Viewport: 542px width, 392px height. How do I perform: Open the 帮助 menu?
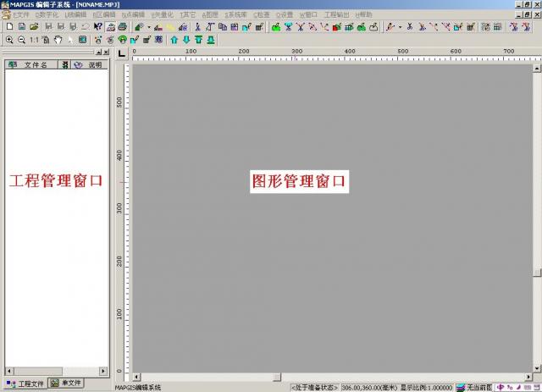(x=364, y=15)
